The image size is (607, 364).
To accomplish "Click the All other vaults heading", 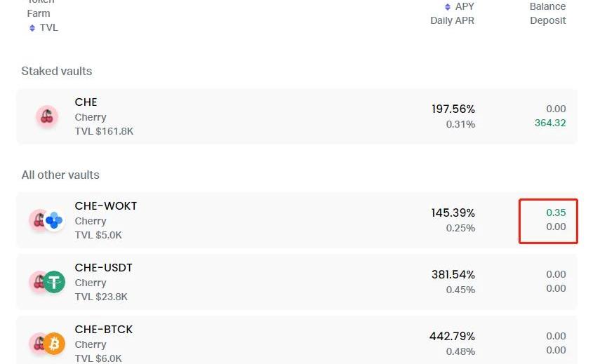I will pos(60,175).
